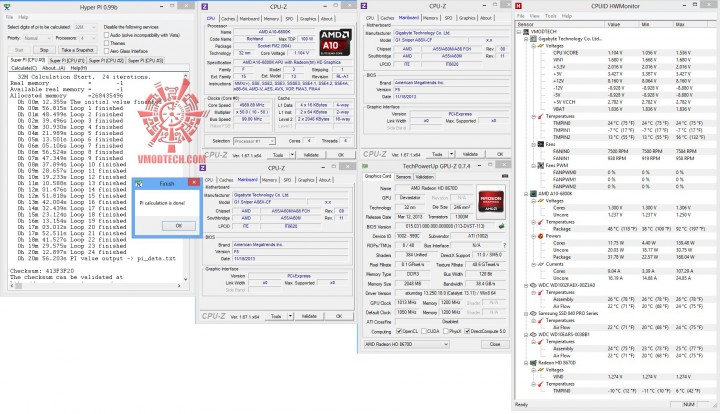The width and height of the screenshot is (720, 414).
Task: Click the AMD A10-6800K chip icon in HWMonitor
Action: (533, 194)
